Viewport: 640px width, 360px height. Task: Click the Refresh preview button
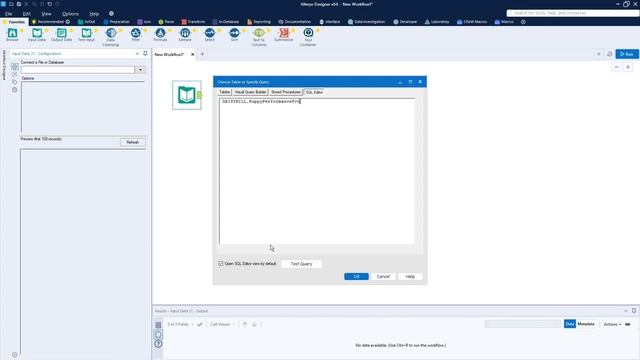[133, 142]
